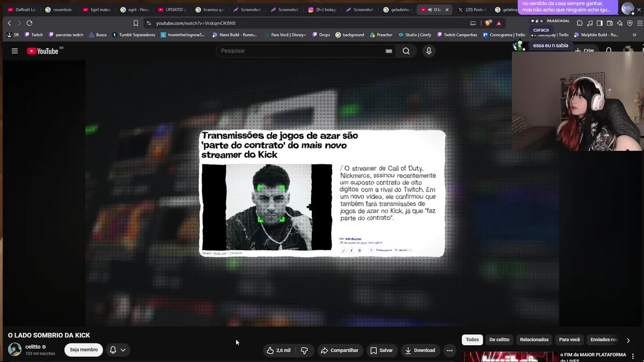Open the Cronograma | Trello bookmark

(x=504, y=35)
